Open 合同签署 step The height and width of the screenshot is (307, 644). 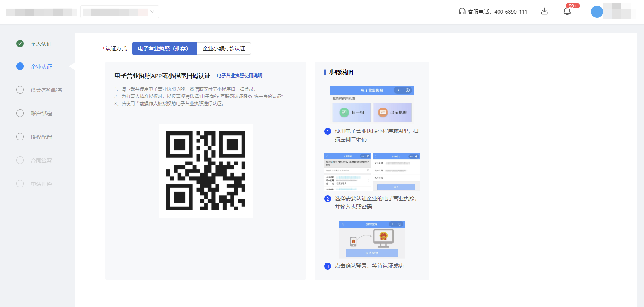41,161
